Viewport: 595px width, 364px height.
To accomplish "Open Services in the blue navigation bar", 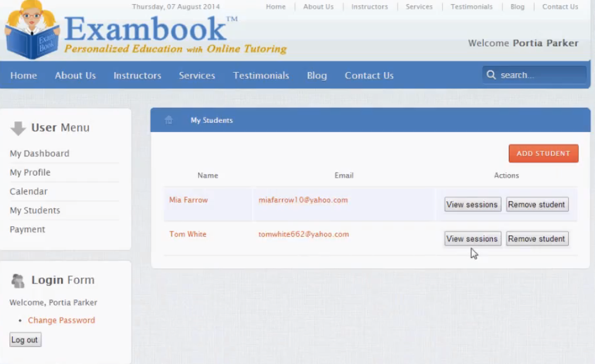I will point(197,76).
